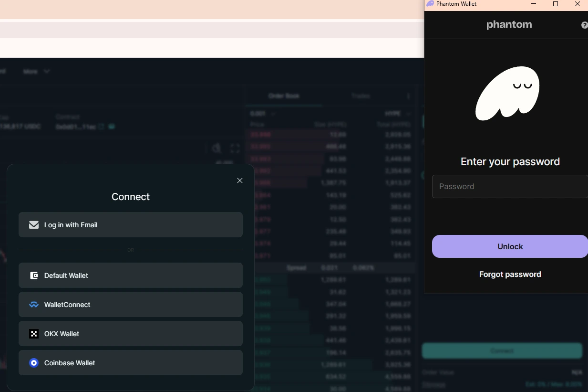This screenshot has width=588, height=392.
Task: Open the order book options menu
Action: (x=408, y=95)
